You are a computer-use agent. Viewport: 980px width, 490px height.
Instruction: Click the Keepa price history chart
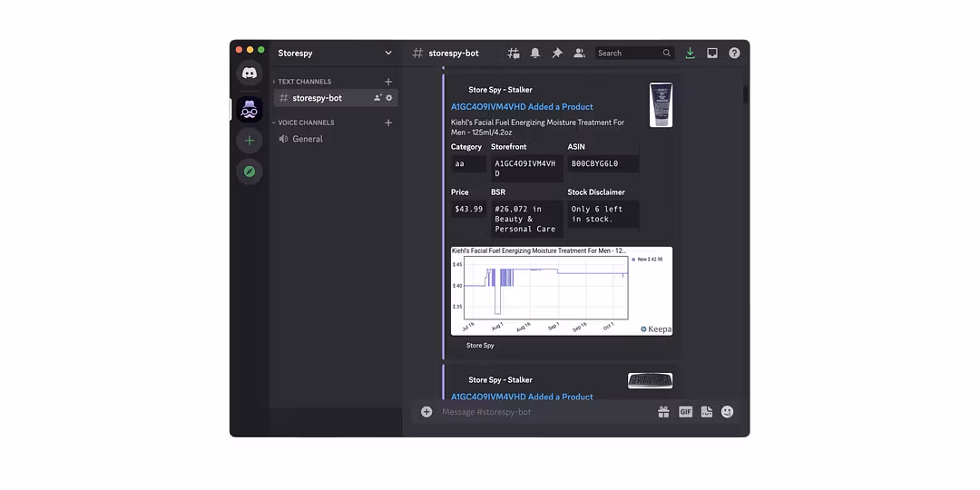click(561, 291)
